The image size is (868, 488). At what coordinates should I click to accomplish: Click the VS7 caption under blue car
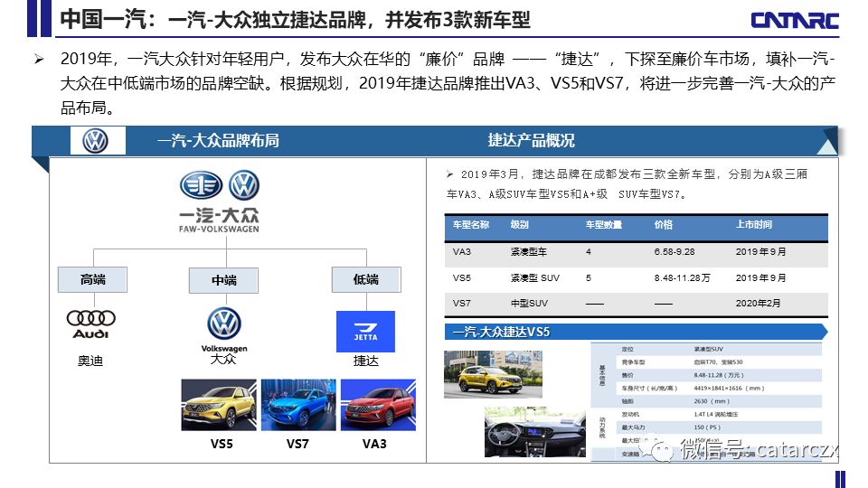coord(297,445)
